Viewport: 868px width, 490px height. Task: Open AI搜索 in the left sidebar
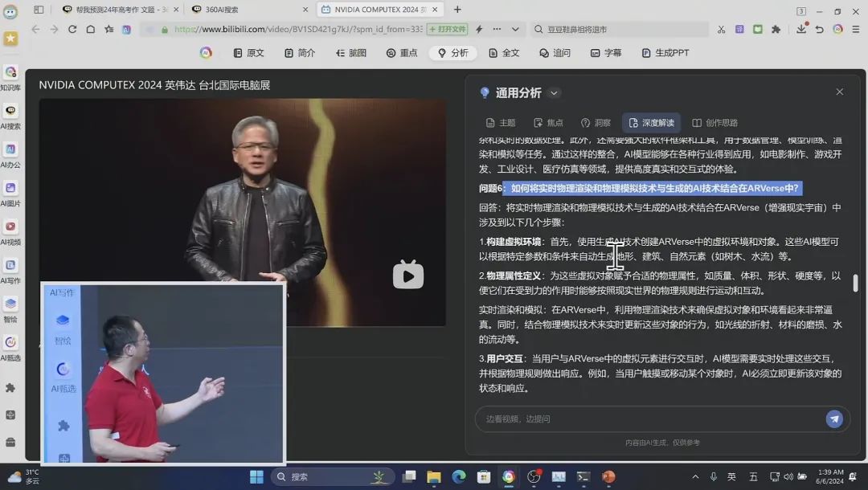tap(10, 116)
